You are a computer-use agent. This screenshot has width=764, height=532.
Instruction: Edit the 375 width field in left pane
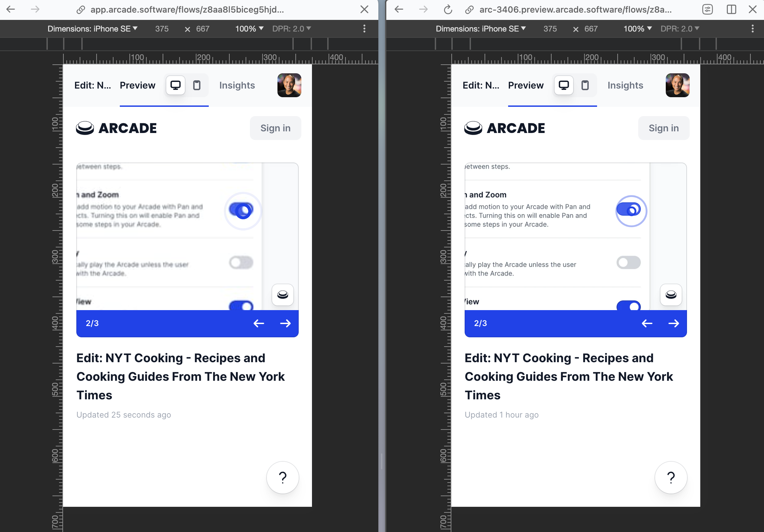coord(162,29)
